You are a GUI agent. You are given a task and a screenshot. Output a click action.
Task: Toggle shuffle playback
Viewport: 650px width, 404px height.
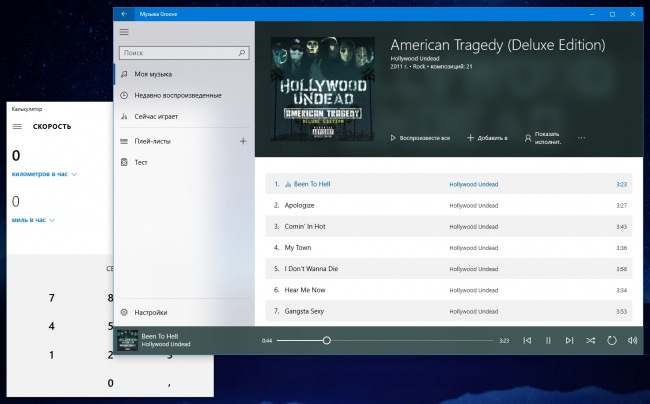coord(590,341)
